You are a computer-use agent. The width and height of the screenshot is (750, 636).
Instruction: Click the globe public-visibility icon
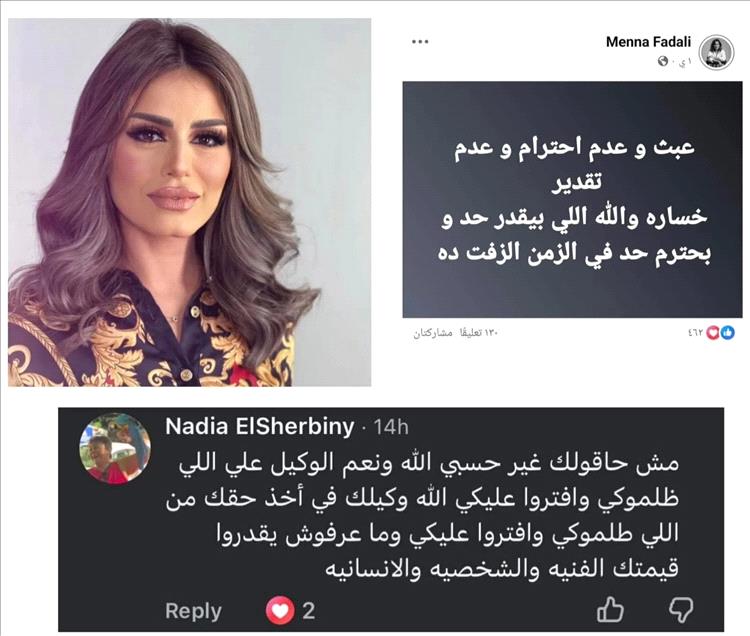click(x=663, y=61)
